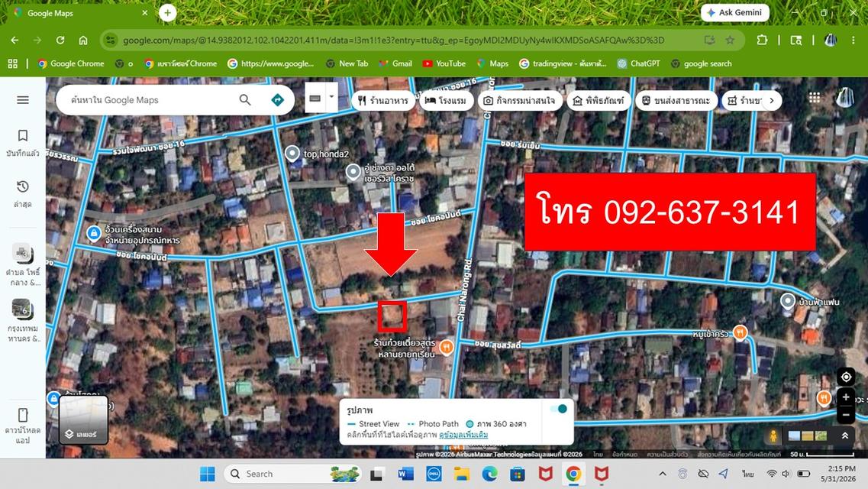Click the search magnifier icon in Maps
This screenshot has height=489, width=868.
click(245, 99)
